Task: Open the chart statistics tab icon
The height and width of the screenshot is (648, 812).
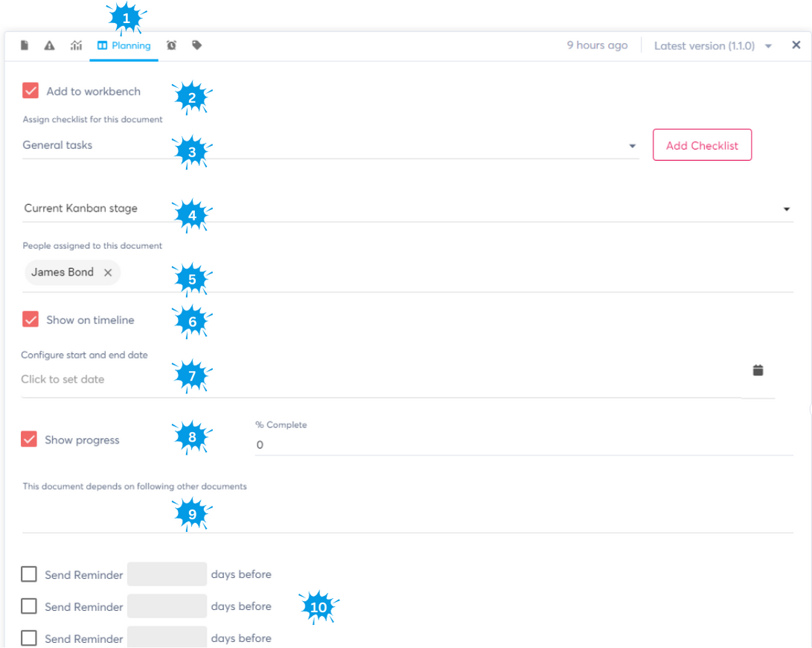Action: click(76, 45)
